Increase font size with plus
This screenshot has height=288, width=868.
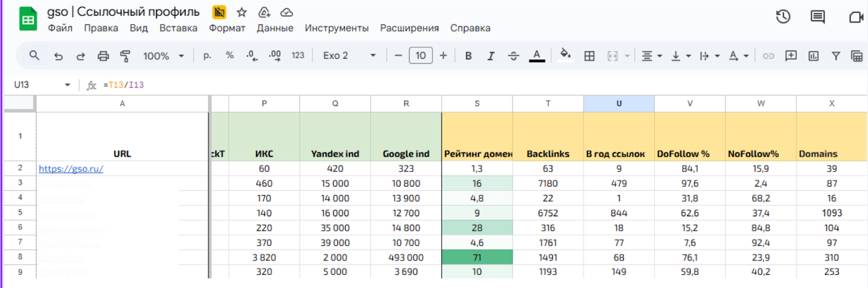(443, 55)
